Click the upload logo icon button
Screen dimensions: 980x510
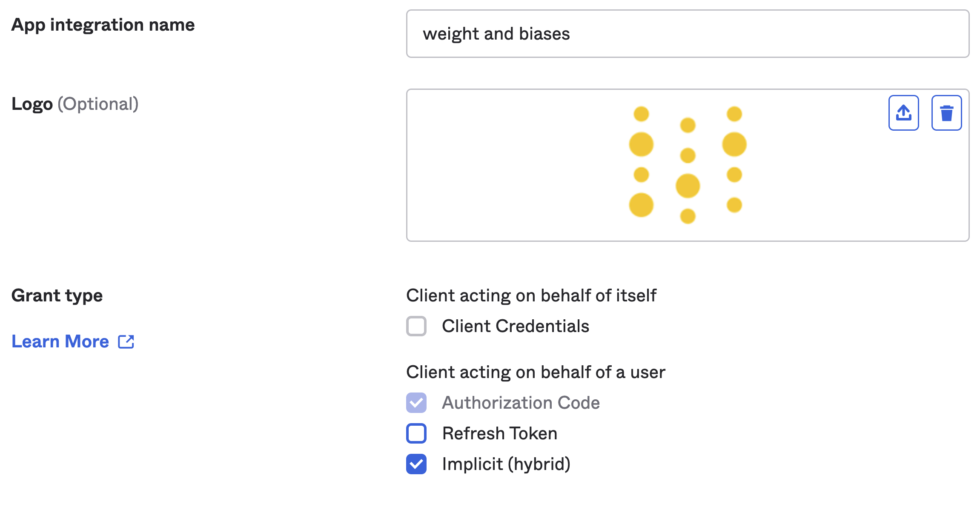click(x=903, y=113)
